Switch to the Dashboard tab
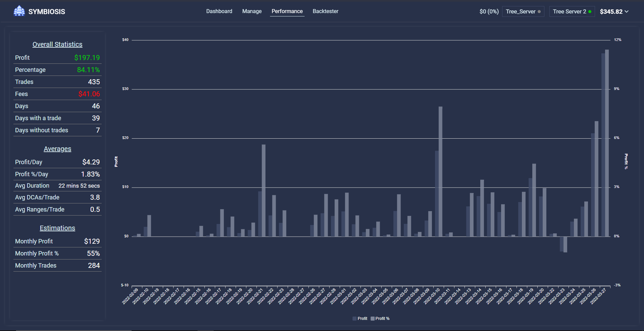This screenshot has height=331, width=644. (x=219, y=11)
